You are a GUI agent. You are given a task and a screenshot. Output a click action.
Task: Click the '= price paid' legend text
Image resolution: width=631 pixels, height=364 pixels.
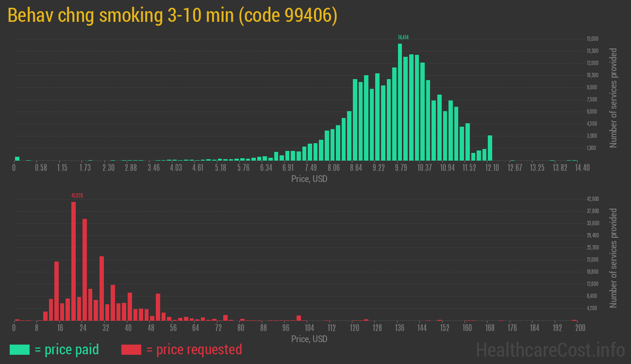point(67,349)
